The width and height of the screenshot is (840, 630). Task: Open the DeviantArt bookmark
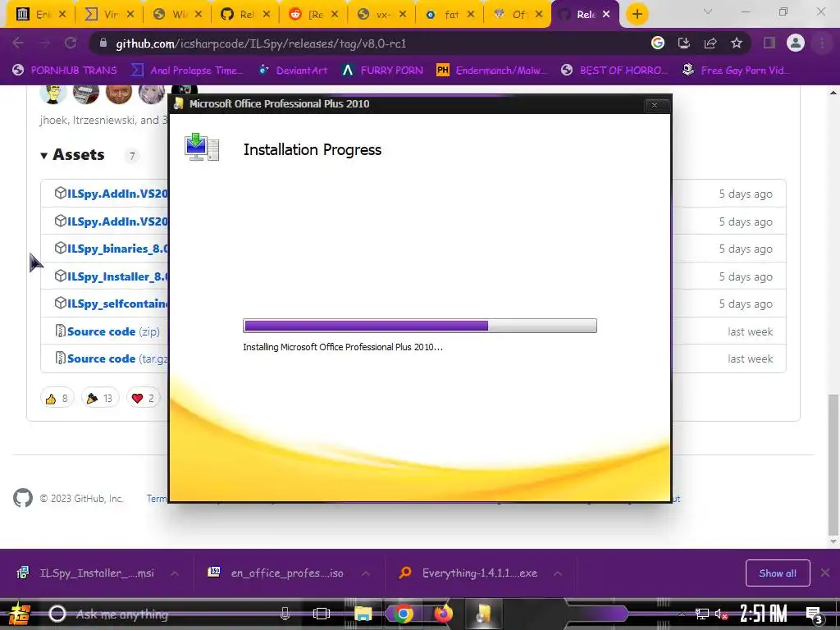[x=293, y=71]
